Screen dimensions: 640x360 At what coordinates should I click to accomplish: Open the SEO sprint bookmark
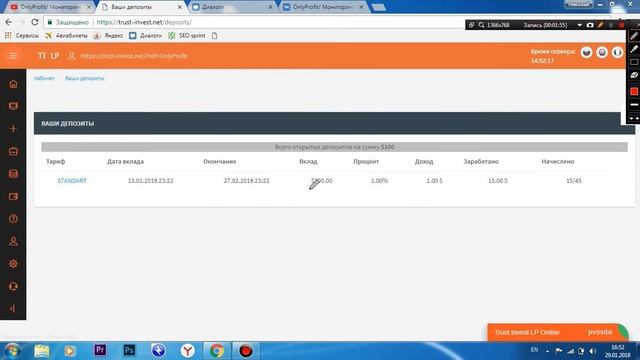[x=187, y=36]
